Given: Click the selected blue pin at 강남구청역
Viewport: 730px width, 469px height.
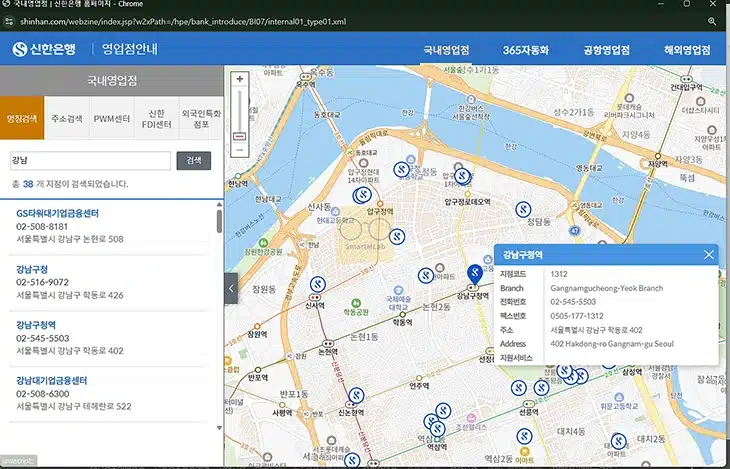Looking at the screenshot, I should pyautogui.click(x=475, y=274).
